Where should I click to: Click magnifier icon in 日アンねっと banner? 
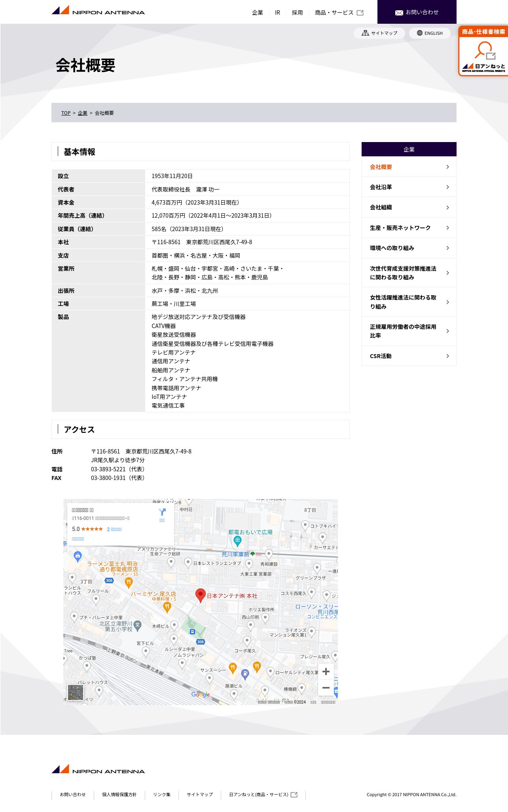[483, 50]
